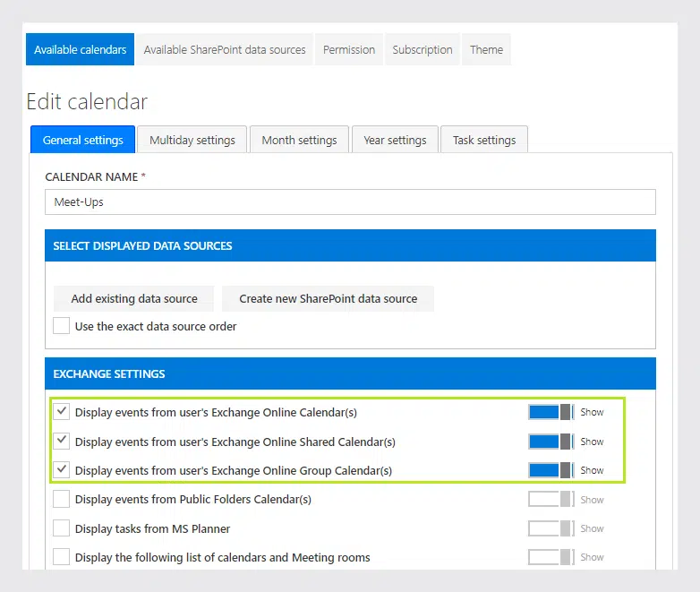The height and width of the screenshot is (592, 700).
Task: Click the CALENDAR NAME label
Action: 91,177
